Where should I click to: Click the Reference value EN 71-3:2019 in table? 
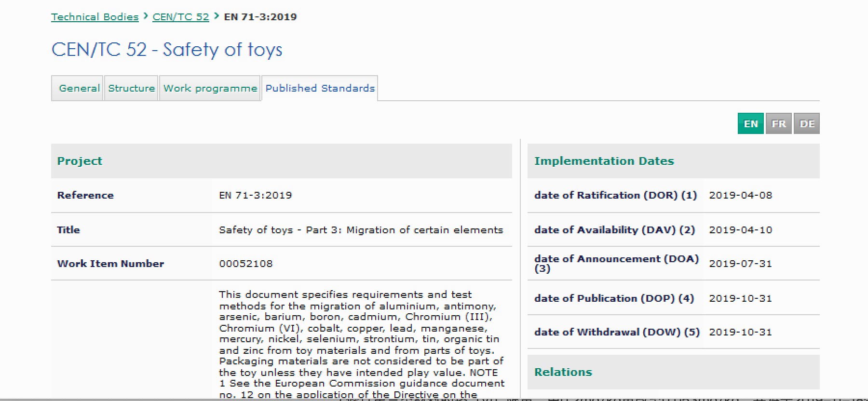coord(256,195)
